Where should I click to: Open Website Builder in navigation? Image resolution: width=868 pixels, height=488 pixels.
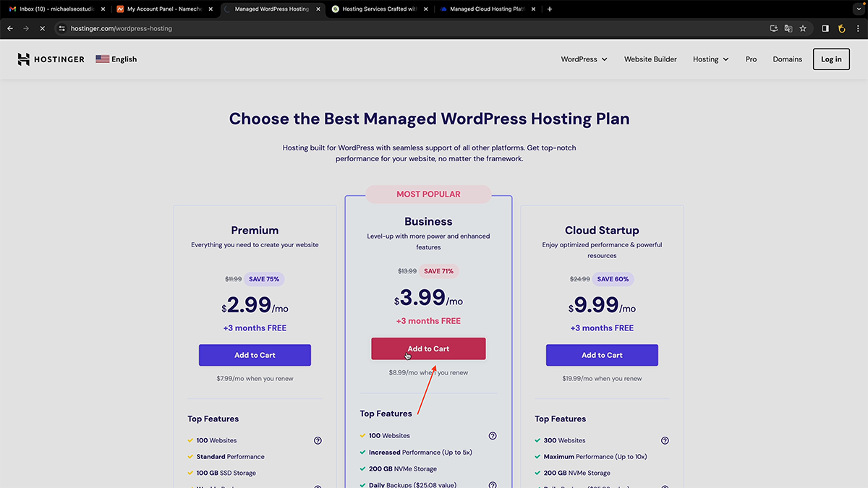(x=650, y=59)
